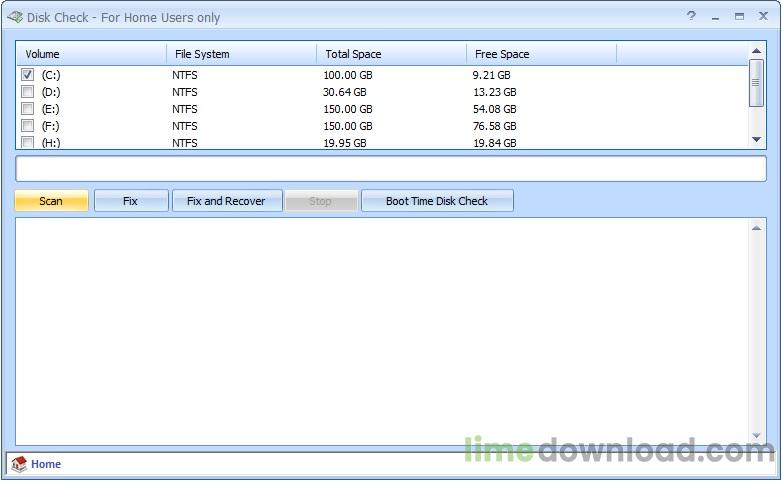Sort by Volume column header

[90, 54]
